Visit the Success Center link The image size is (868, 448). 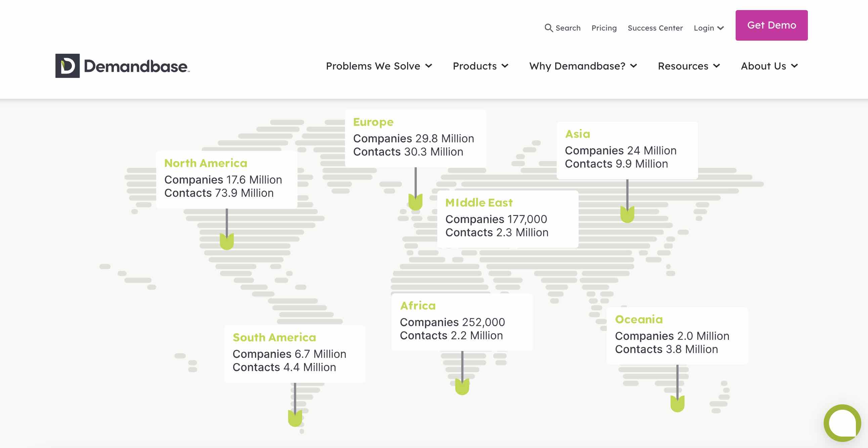tap(655, 28)
